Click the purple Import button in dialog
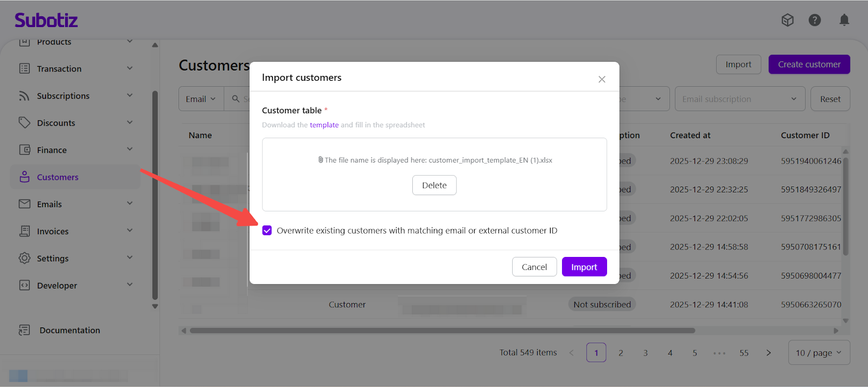 pos(584,267)
